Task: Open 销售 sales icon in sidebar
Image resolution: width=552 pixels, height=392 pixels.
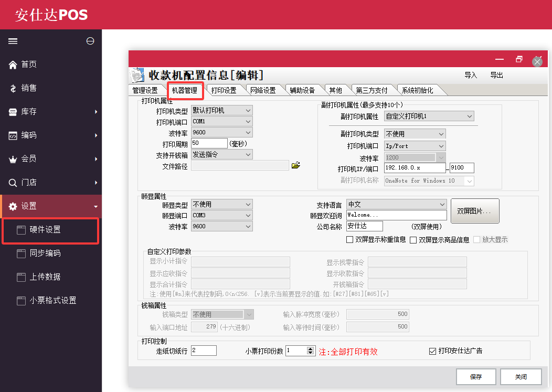Action: 13,88
